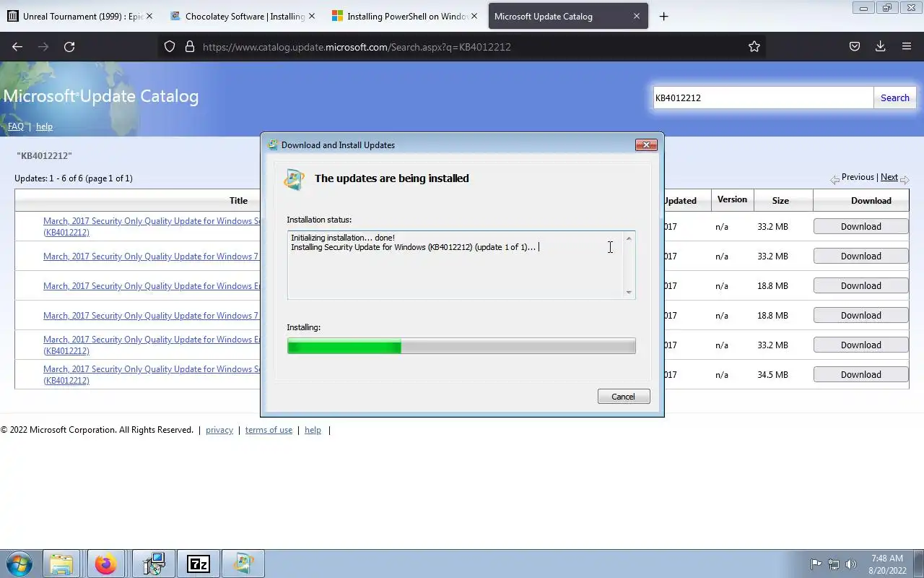This screenshot has width=924, height=578.
Task: Open the FAQ link
Action: point(16,126)
